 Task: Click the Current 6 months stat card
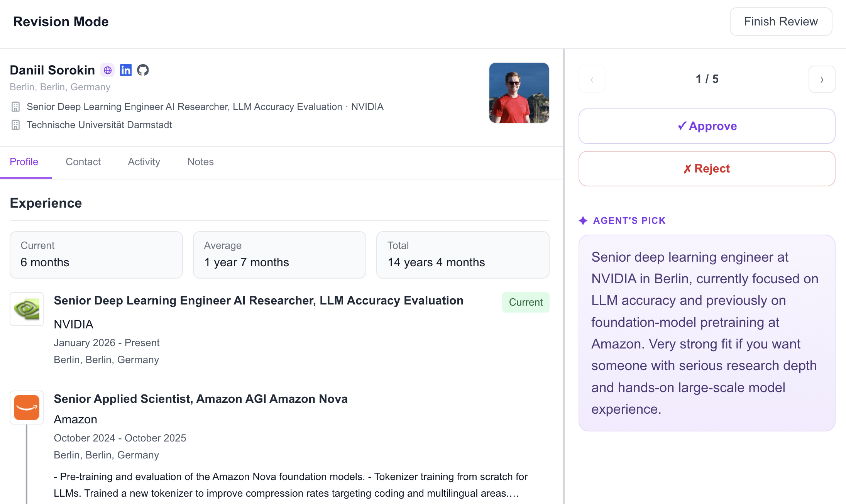pos(96,255)
